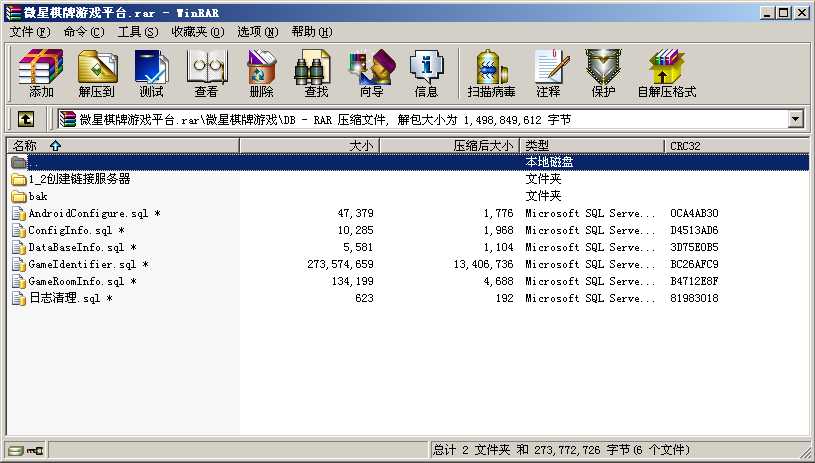The image size is (815, 463).
Task: Click the 本地磁盘 type cell
Action: 549,162
